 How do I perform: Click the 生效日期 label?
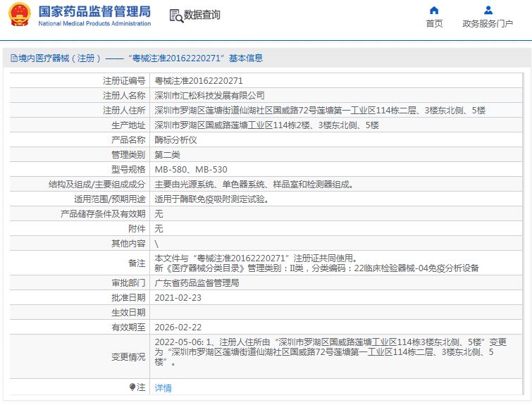click(128, 313)
